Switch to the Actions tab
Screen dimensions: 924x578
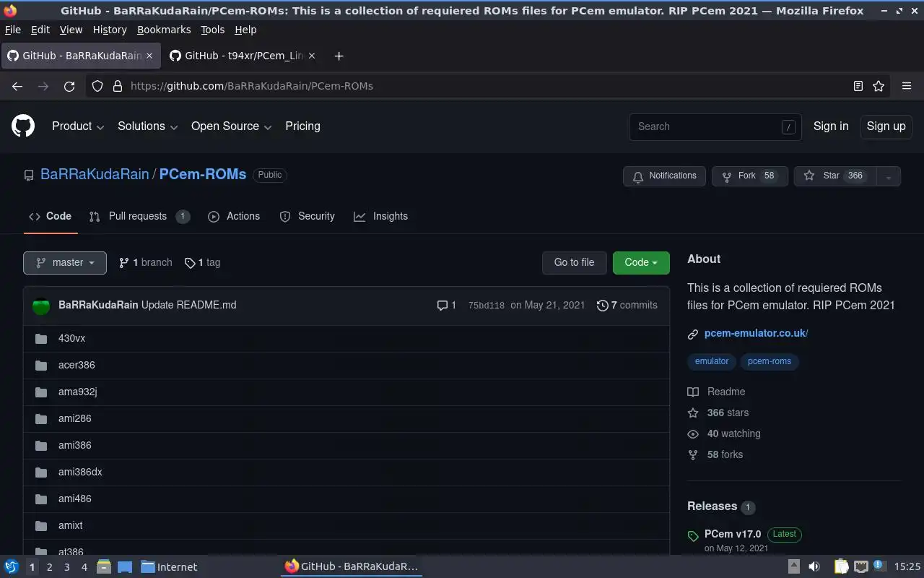click(x=234, y=216)
